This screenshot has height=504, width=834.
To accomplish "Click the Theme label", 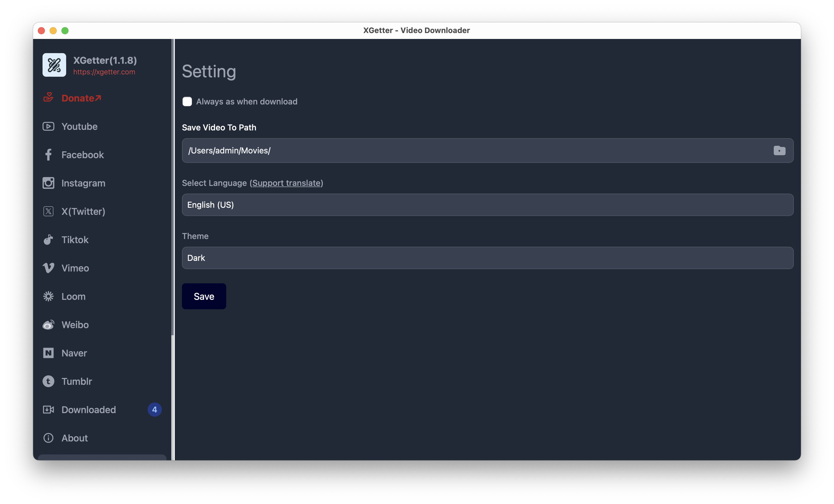I will coord(195,236).
